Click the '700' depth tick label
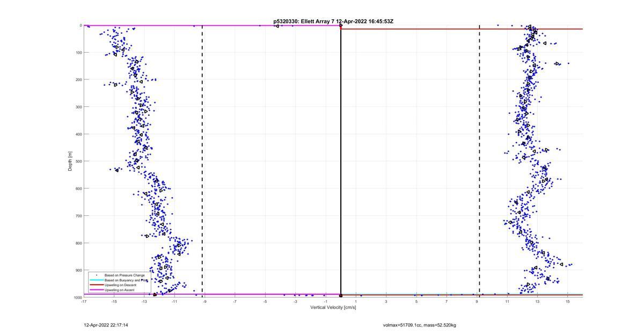Viewport: 644px width, 334px height. (78, 216)
